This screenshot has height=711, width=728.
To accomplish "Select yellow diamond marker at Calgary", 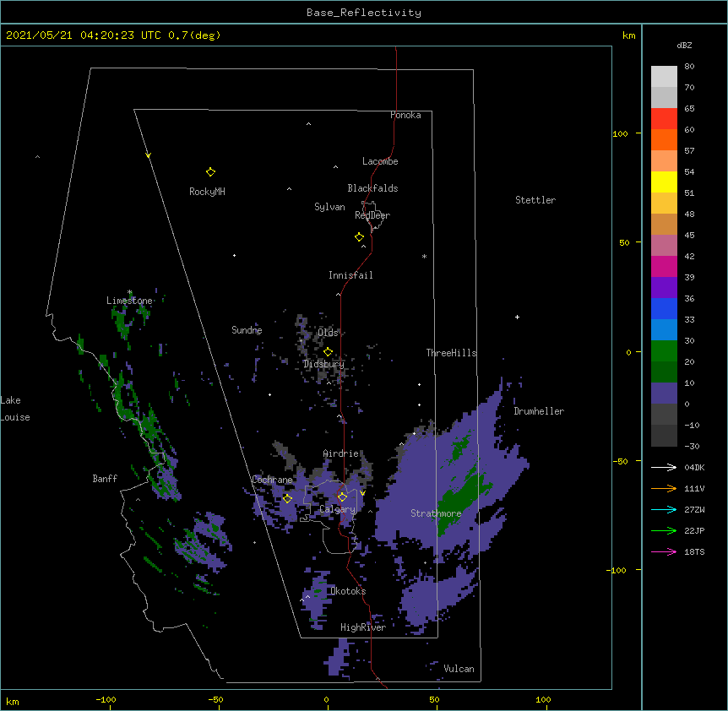I will 342,497.
